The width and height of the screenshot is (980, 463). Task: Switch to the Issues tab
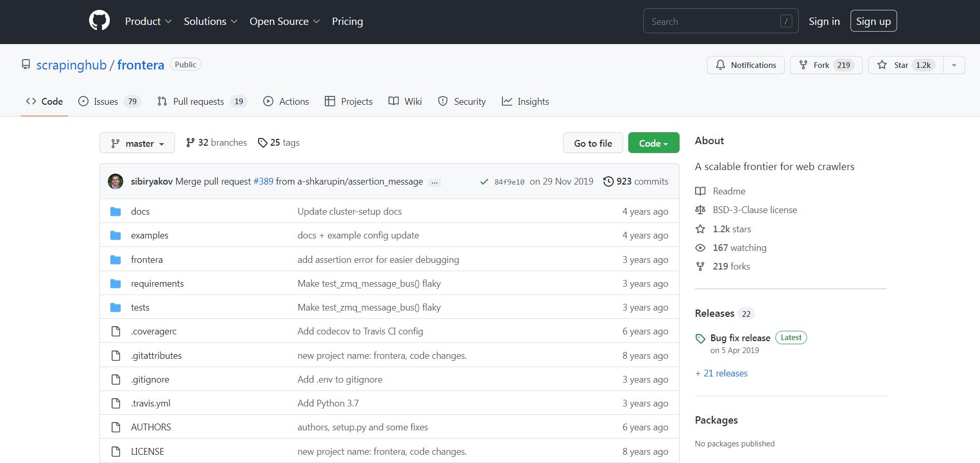[x=109, y=102]
